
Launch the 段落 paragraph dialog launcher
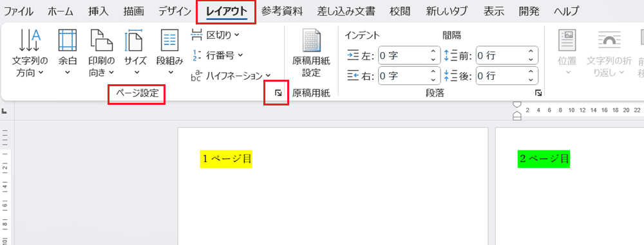point(538,93)
